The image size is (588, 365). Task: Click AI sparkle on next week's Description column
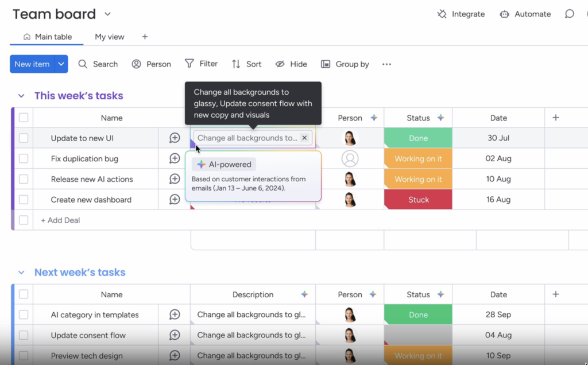click(304, 294)
